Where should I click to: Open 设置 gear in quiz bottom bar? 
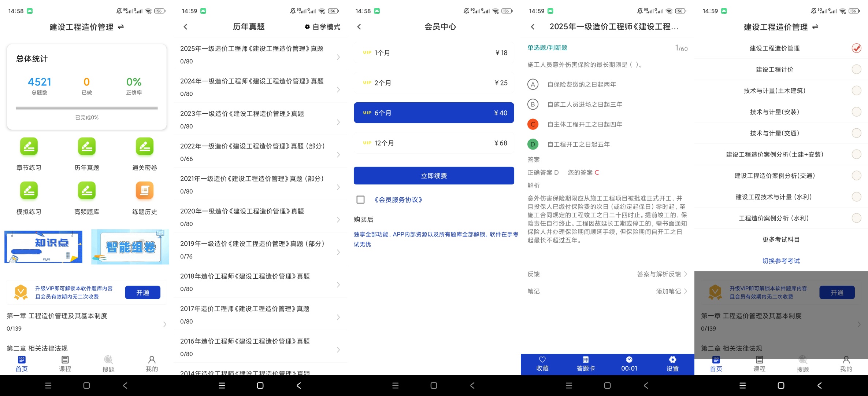tap(672, 359)
